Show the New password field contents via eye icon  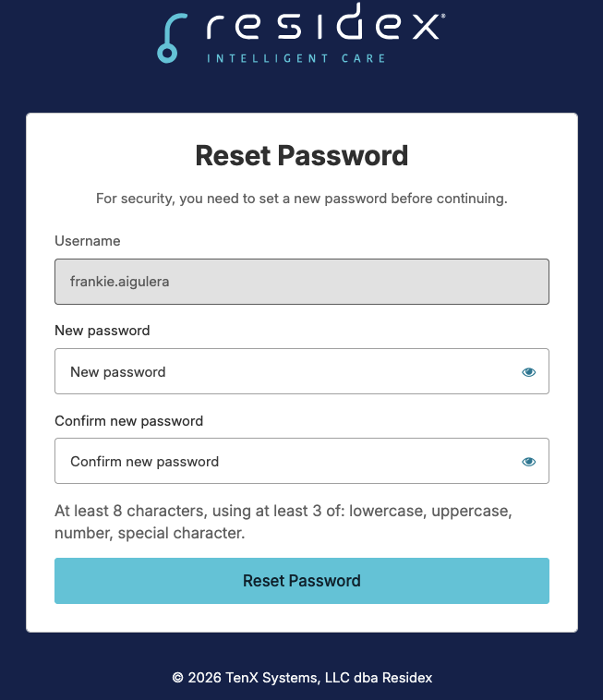(528, 372)
